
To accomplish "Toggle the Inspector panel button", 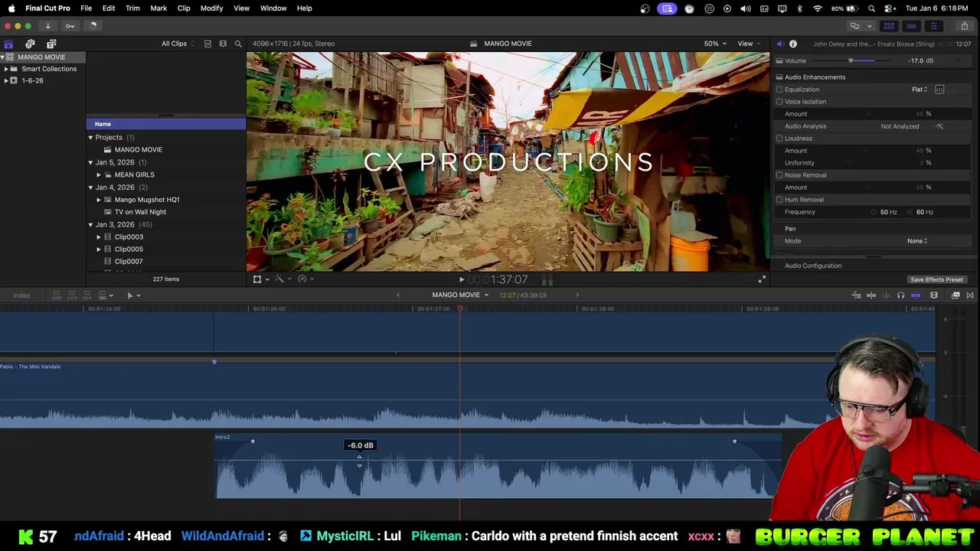I will [933, 26].
